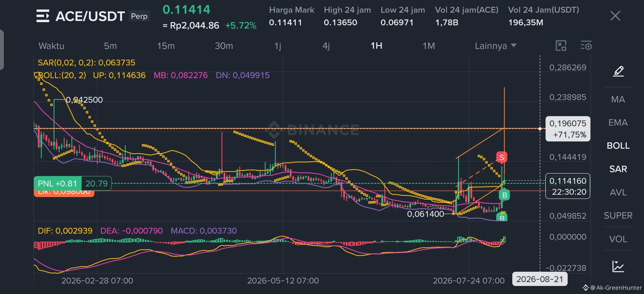
Task: Open chart indicator settings icon
Action: point(586,46)
